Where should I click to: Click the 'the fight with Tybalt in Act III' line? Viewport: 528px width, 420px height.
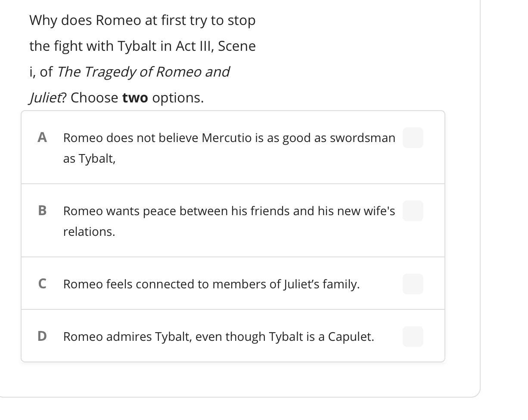[x=142, y=46]
